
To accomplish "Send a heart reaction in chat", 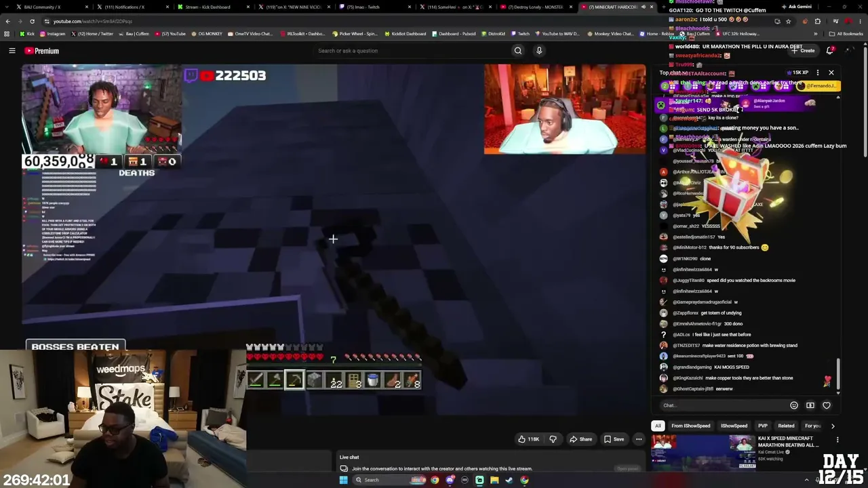I will 827,405.
